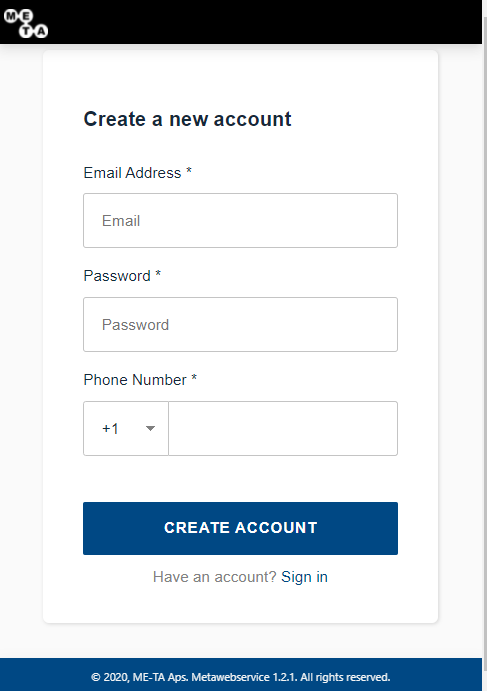487x691 pixels.
Task: Click into the Password input box
Action: pyautogui.click(x=240, y=324)
